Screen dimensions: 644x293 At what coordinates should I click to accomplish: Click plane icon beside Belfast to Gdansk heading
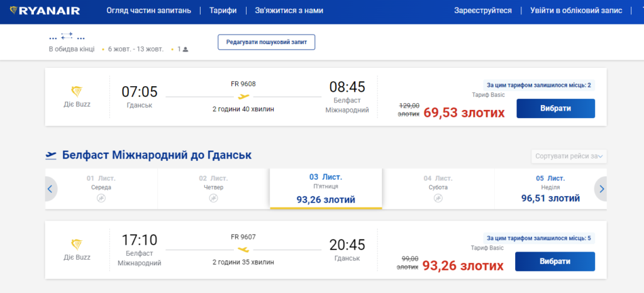click(x=51, y=155)
